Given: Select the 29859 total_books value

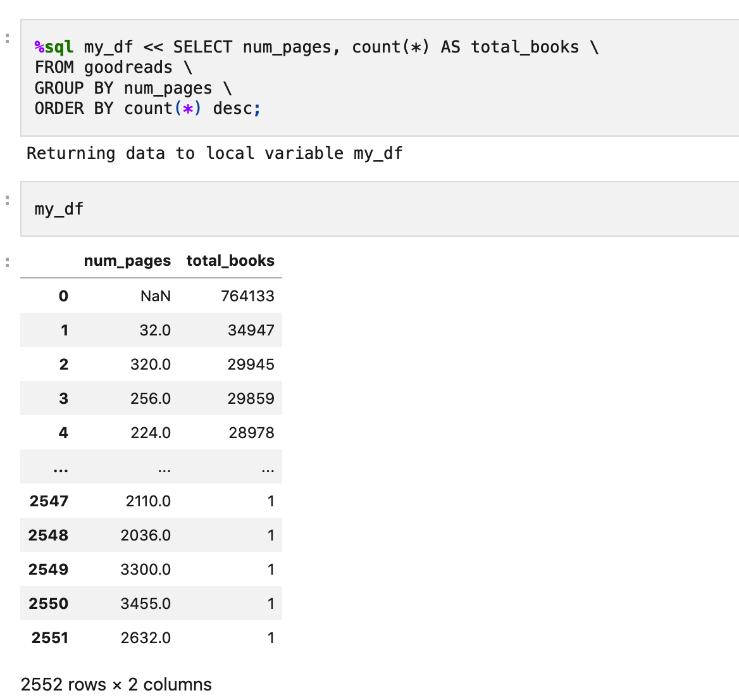Looking at the screenshot, I should click(x=251, y=399).
